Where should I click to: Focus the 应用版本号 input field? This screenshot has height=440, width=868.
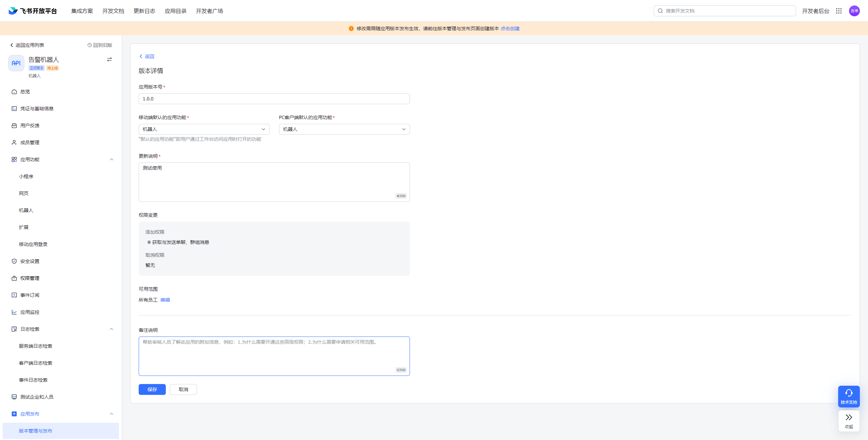274,99
